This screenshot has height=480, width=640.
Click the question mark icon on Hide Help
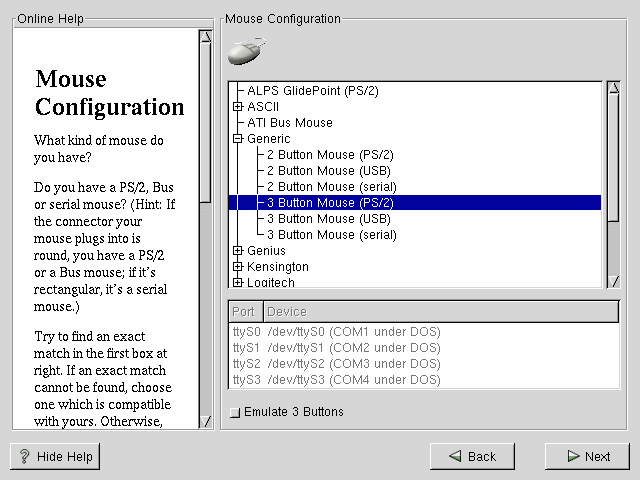click(x=25, y=456)
